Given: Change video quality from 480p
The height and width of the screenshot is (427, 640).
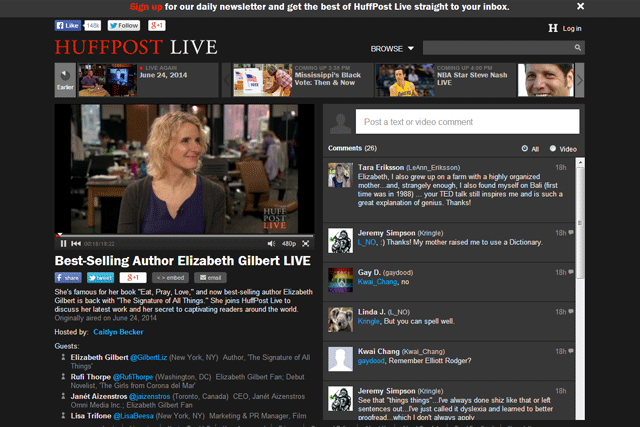Looking at the screenshot, I should coord(289,244).
